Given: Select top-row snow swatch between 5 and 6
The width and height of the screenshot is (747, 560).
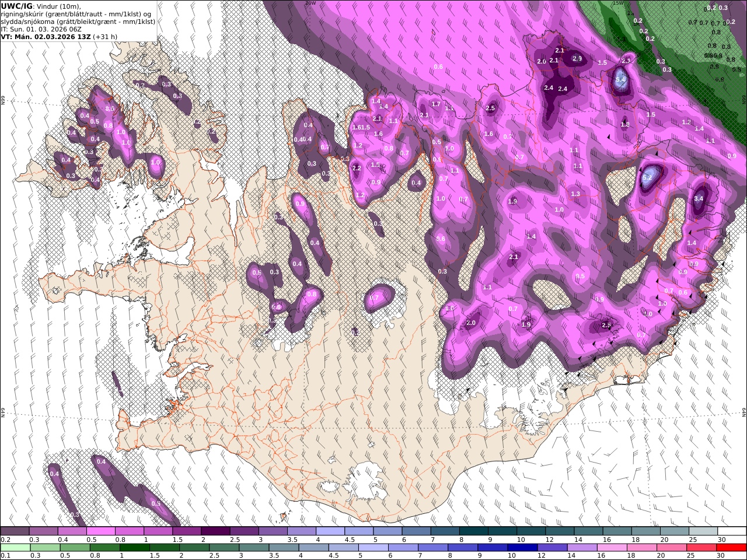Looking at the screenshot, I should pos(388,531).
